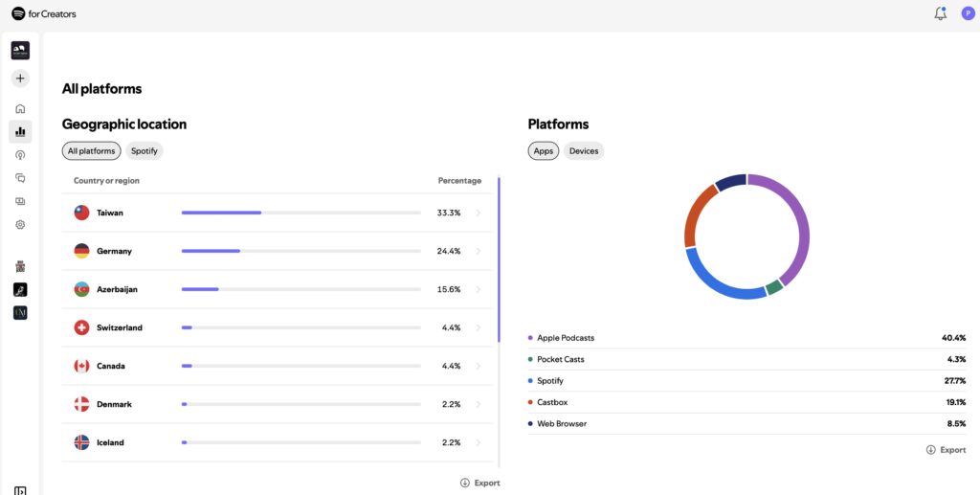Click the Pocket Casts legend label
Viewport: 980px width, 495px height.
(x=561, y=359)
